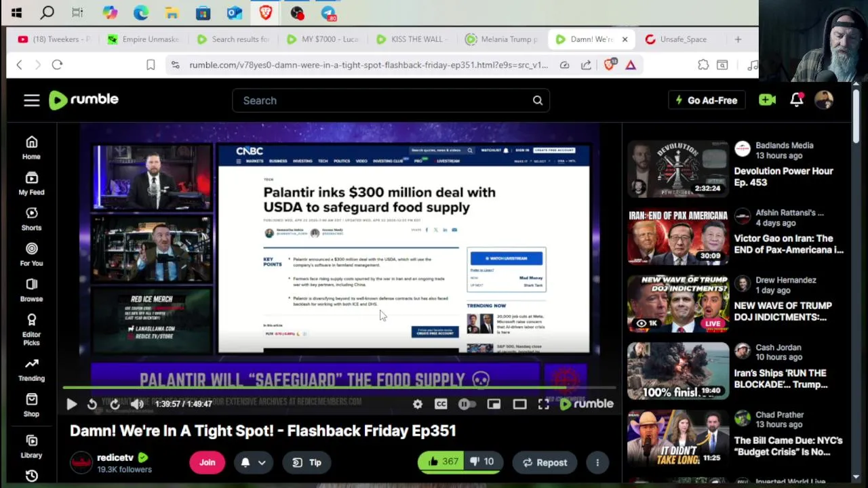Mute the video volume
868x488 pixels.
137,404
